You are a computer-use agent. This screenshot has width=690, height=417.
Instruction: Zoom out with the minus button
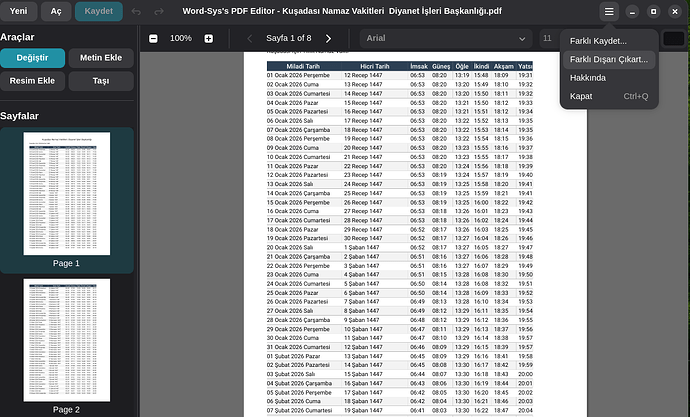click(x=153, y=38)
